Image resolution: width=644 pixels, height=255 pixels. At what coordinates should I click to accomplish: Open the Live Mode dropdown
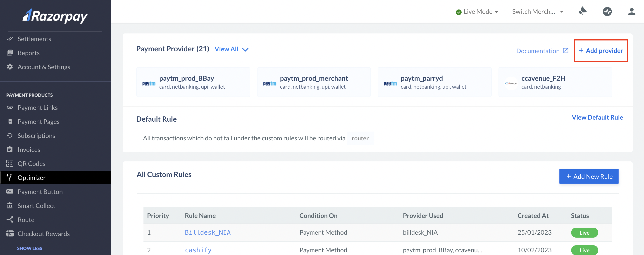tap(477, 12)
